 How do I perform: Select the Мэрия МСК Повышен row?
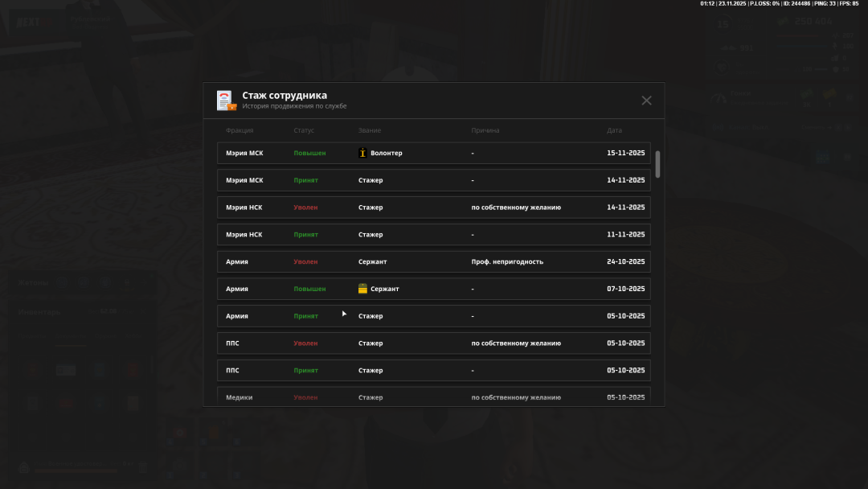[x=433, y=153]
